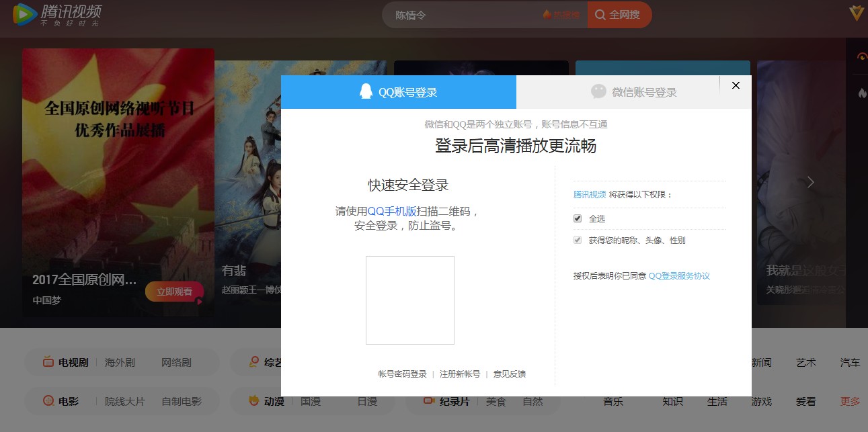Viewport: 868px width, 432px height.
Task: Click the TV series category icon
Action: pyautogui.click(x=48, y=362)
